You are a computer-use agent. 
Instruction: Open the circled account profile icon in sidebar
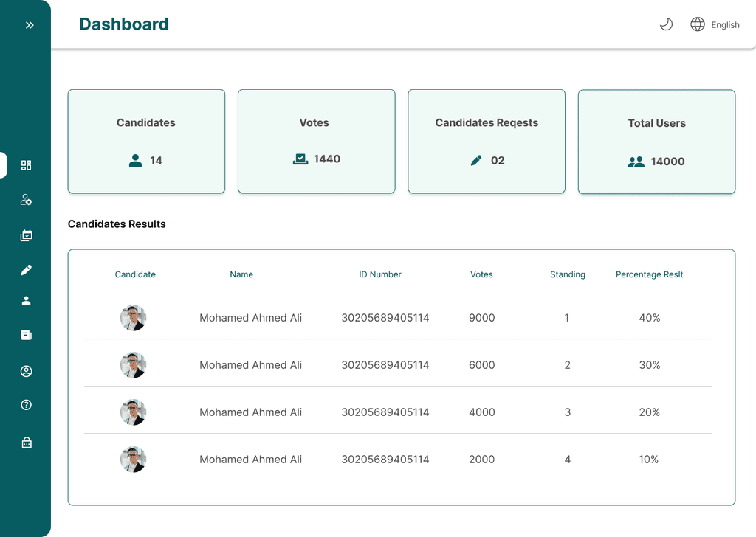pyautogui.click(x=27, y=371)
